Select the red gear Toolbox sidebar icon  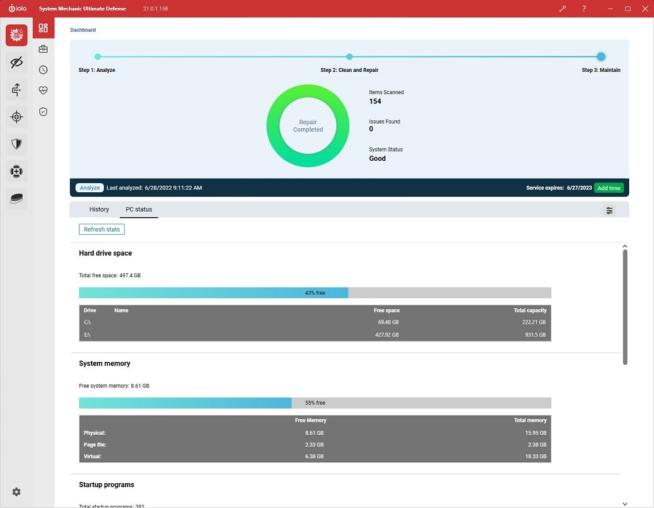click(17, 35)
